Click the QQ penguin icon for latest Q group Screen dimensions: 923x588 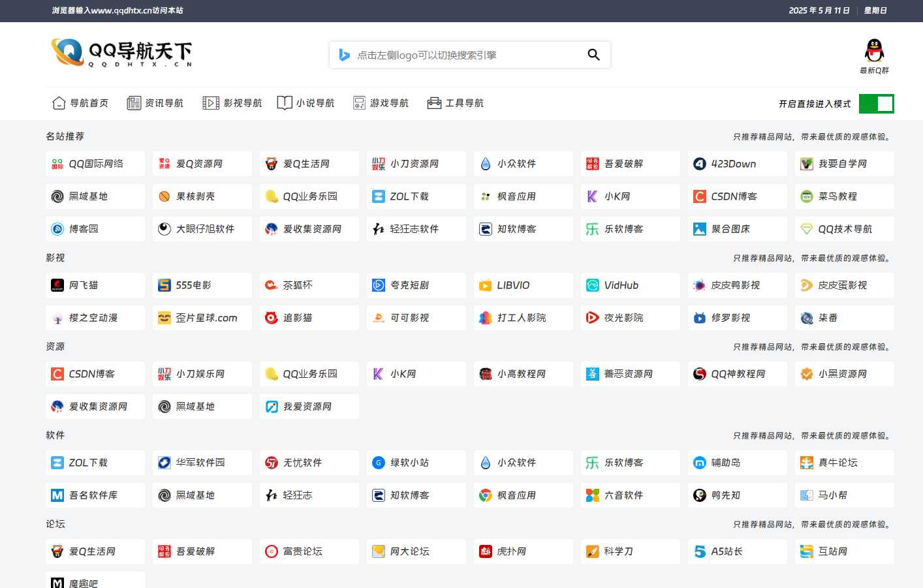tap(874, 50)
